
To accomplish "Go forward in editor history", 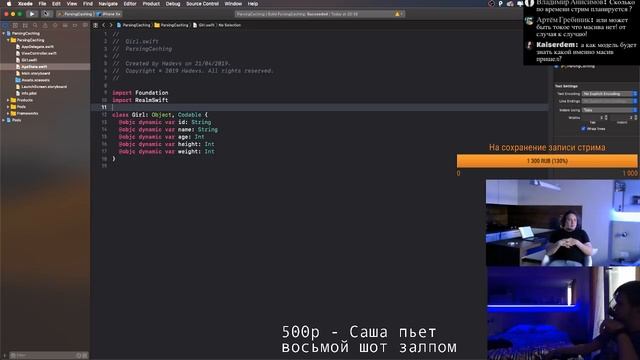I will point(111,25).
